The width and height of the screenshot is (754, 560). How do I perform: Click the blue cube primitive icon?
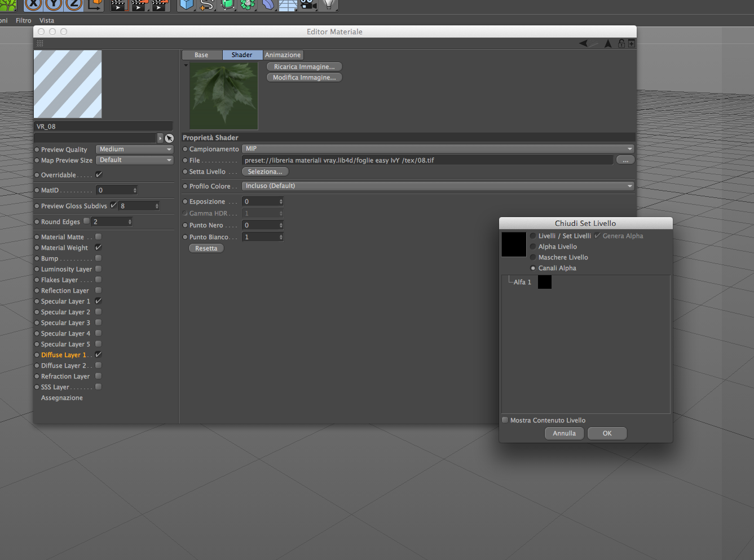pos(186,5)
